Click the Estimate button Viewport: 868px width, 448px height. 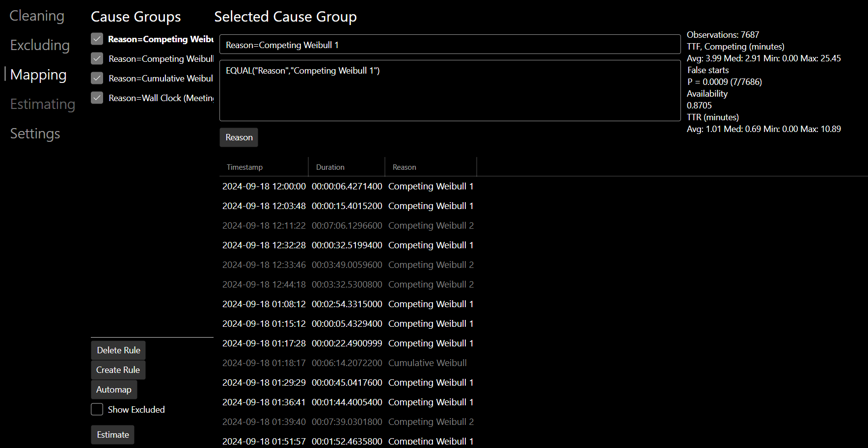point(113,435)
